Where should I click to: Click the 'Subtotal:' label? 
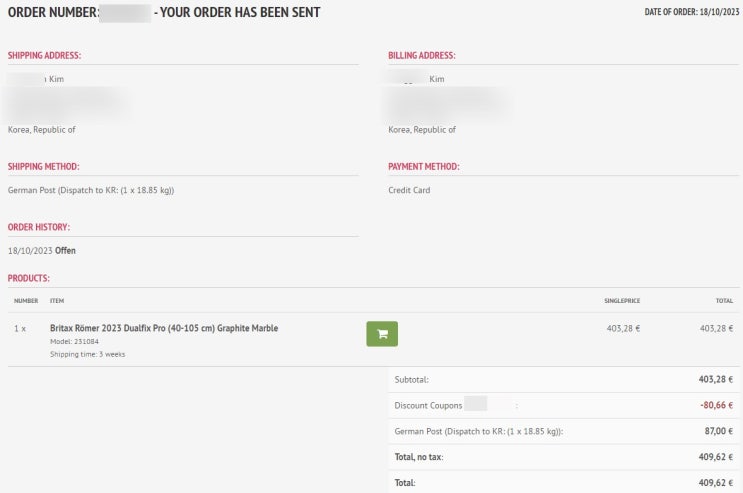412,380
